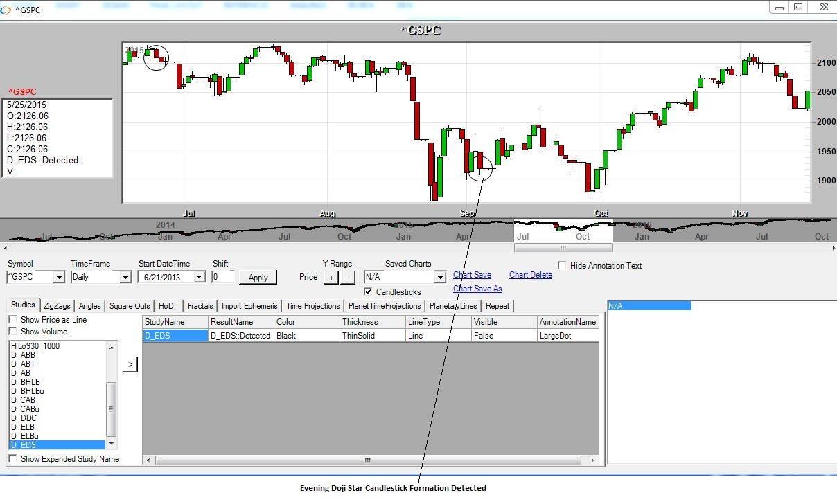
Task: Expand the TimeFrame Daily dropdown
Action: [125, 278]
